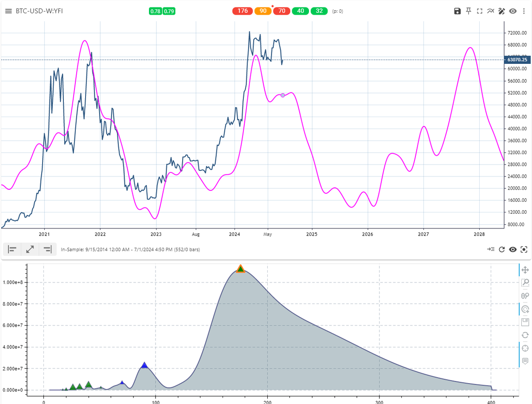
Task: Select the Box Zoom tool in spectrum toolbar
Action: click(x=525, y=282)
